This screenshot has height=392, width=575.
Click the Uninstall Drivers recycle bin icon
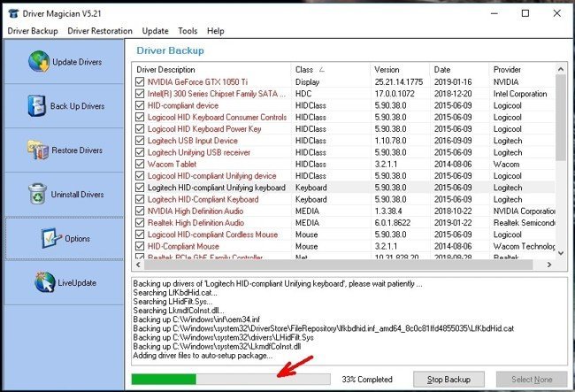pos(37,194)
